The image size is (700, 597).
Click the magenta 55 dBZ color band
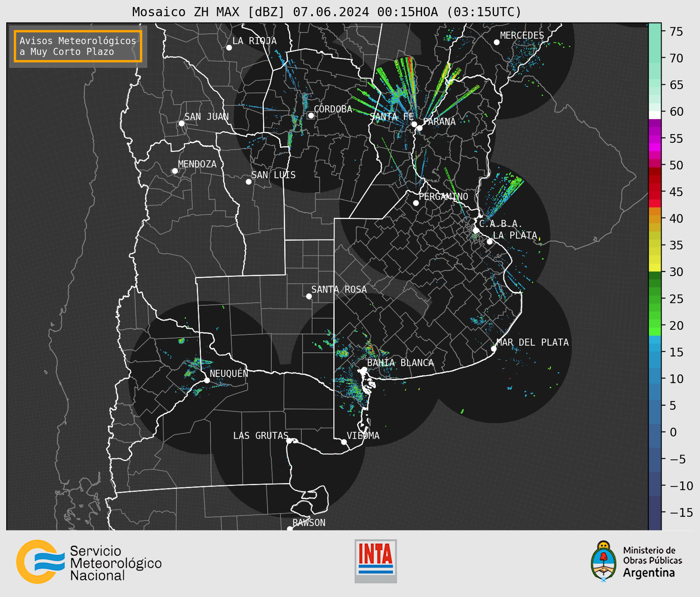(655, 139)
